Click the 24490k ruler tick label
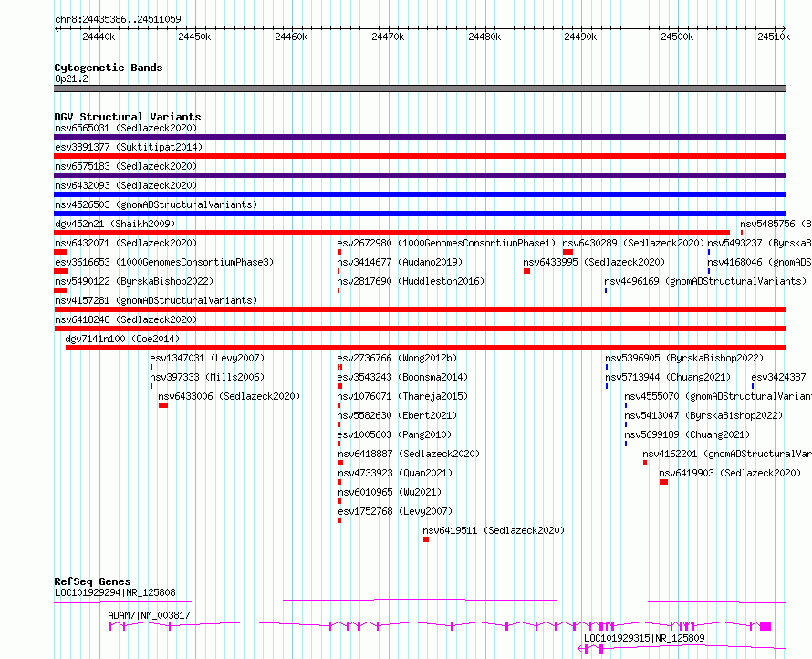The height and width of the screenshot is (659, 812). [x=580, y=37]
